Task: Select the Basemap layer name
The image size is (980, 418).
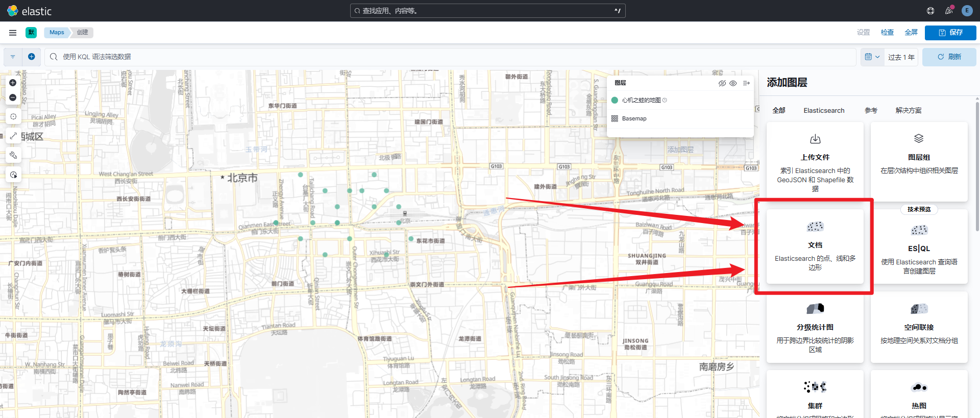Action: (x=634, y=118)
